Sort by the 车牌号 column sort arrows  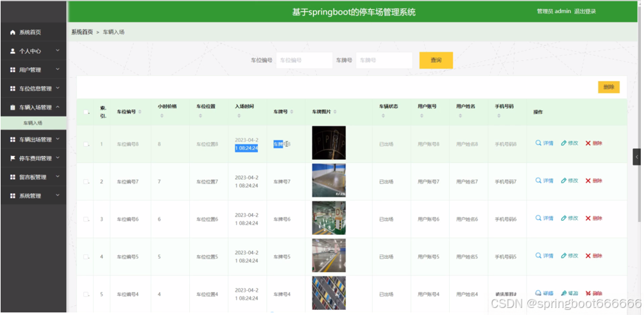pyautogui.click(x=292, y=112)
